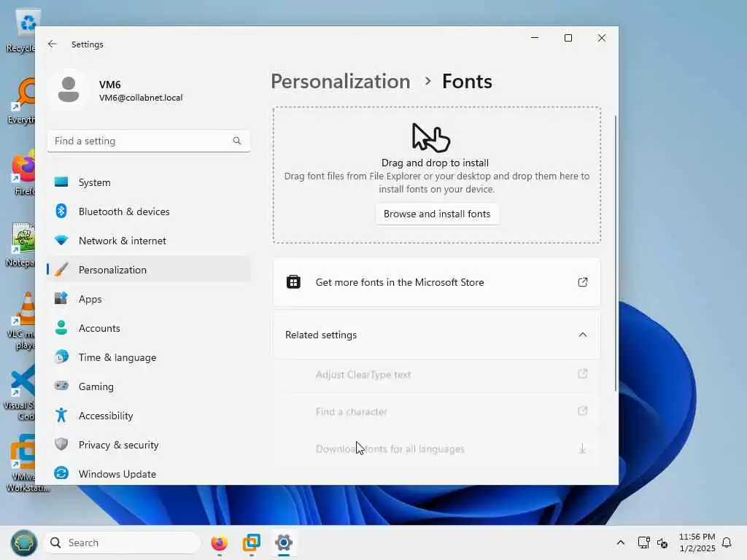Open Adjust ClearType text

(437, 375)
